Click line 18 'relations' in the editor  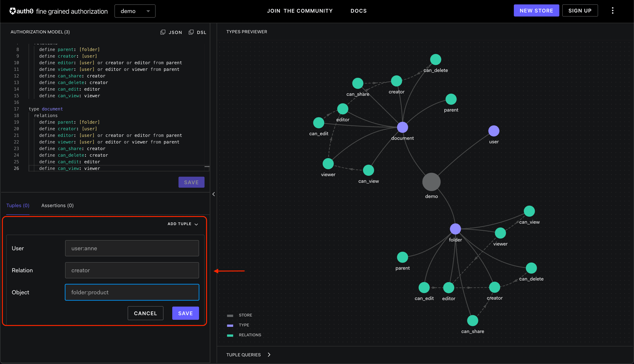click(46, 116)
